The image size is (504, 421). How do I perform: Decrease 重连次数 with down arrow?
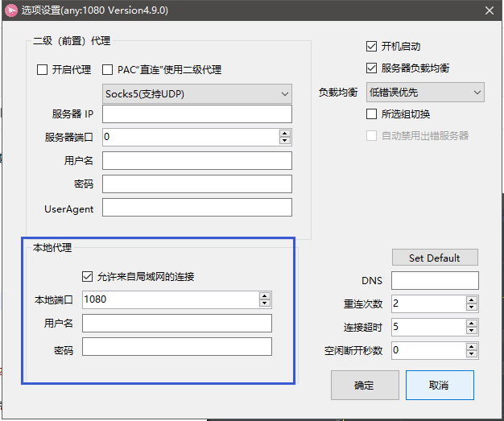click(x=471, y=307)
